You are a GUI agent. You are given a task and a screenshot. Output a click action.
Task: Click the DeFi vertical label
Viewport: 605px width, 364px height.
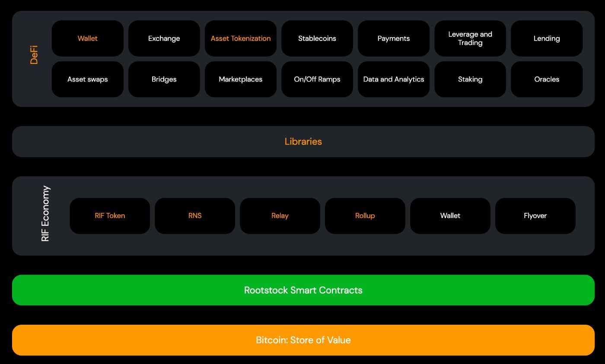(x=34, y=55)
